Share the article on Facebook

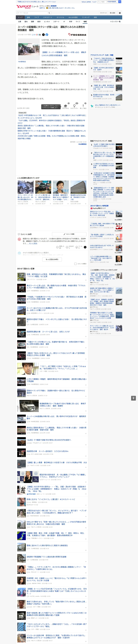(x=47, y=35)
